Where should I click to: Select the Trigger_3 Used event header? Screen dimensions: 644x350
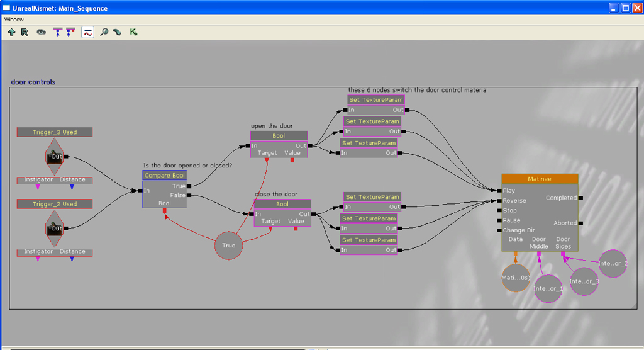pos(55,132)
